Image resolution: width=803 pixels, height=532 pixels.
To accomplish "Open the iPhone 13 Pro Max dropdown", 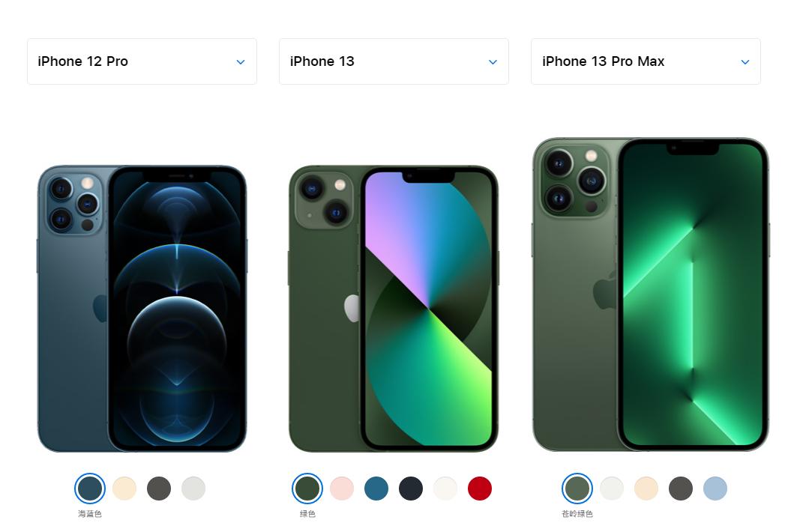I will (646, 61).
